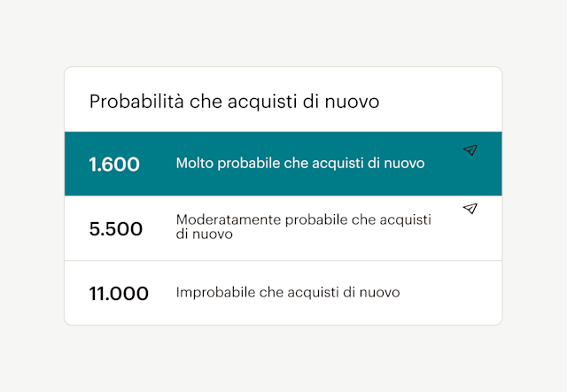Select the 1.600 customer count
This screenshot has height=392, width=567.
pyautogui.click(x=114, y=165)
